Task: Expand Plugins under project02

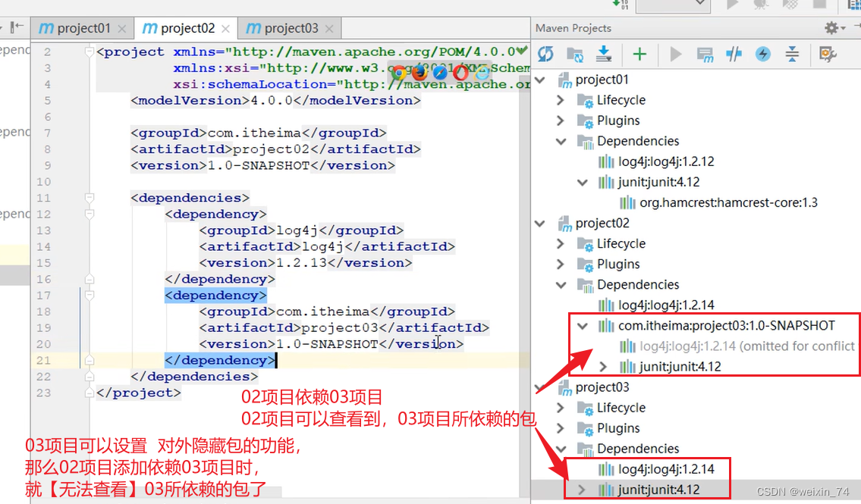Action: click(x=561, y=265)
